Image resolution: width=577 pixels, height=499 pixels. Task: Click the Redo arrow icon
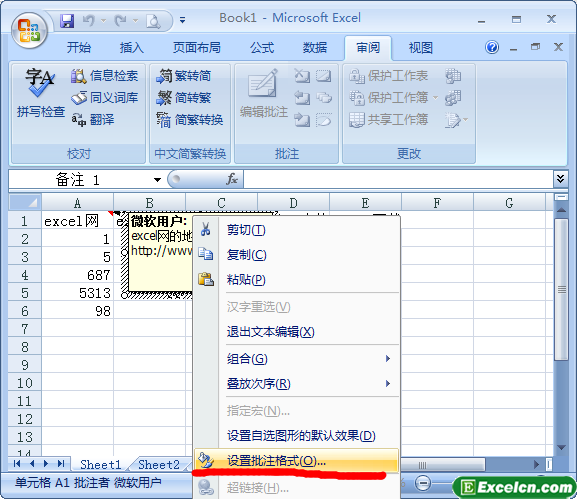pos(120,21)
